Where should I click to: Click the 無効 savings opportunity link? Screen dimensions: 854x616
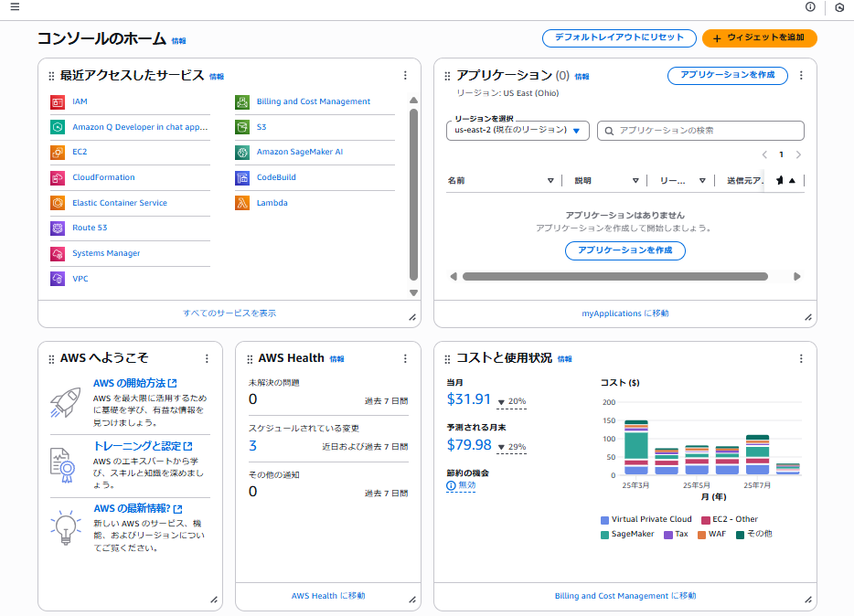(x=461, y=485)
